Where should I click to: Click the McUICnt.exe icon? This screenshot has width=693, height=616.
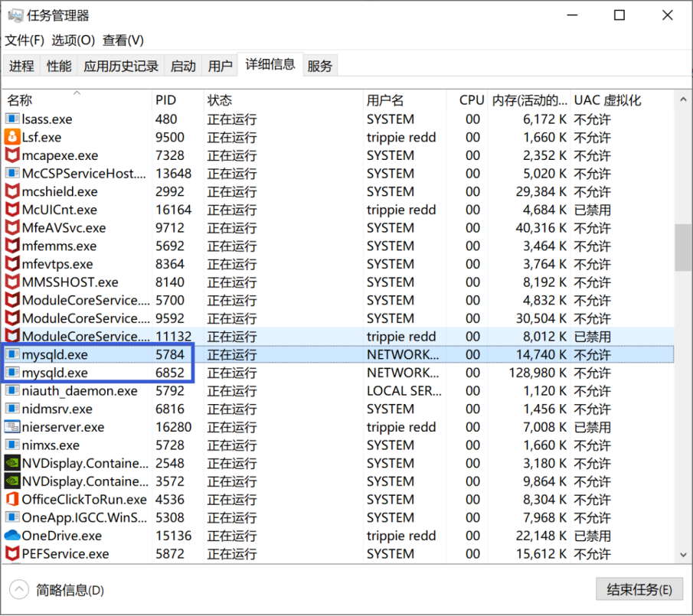[x=12, y=210]
